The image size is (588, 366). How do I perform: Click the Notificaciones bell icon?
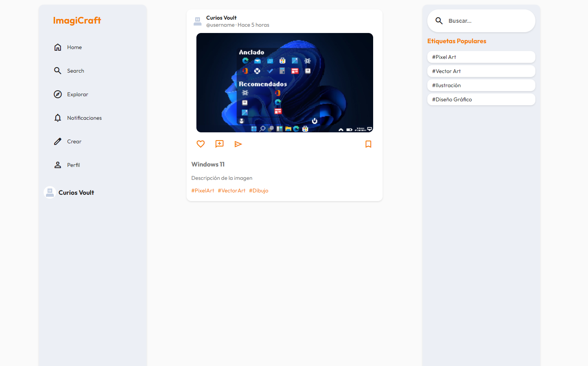coord(58,118)
